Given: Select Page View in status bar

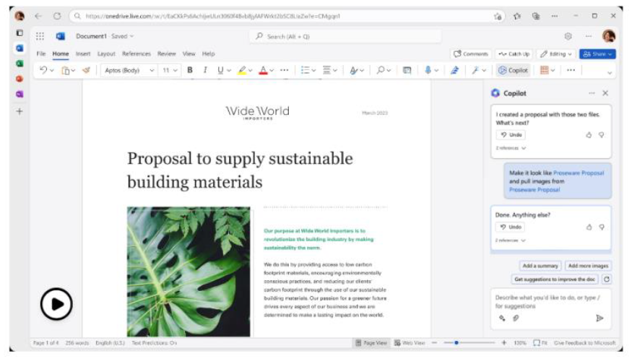Looking at the screenshot, I should [371, 342].
